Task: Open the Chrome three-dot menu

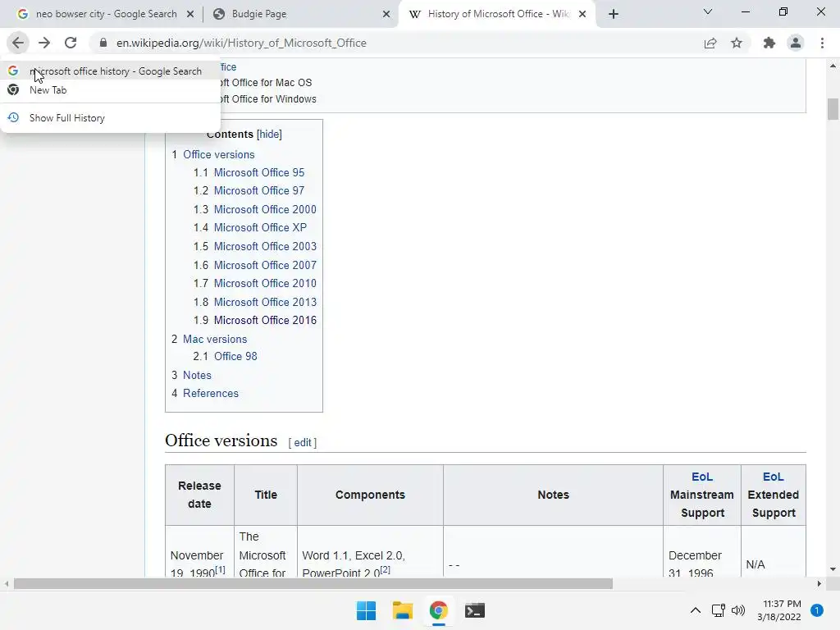Action: pos(822,43)
